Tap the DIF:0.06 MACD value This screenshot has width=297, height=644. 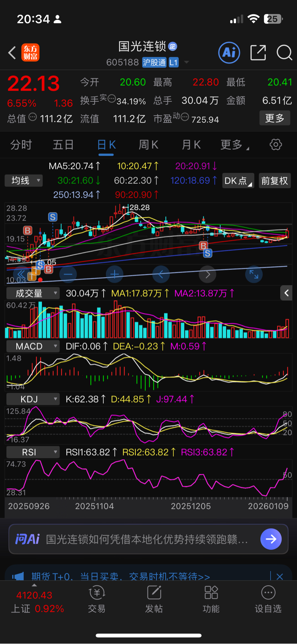point(87,346)
